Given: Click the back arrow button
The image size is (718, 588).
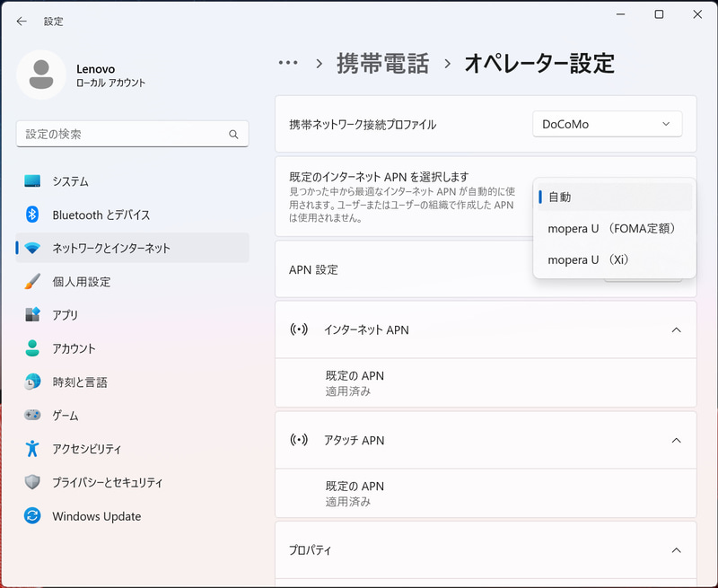Looking at the screenshot, I should click(x=22, y=20).
